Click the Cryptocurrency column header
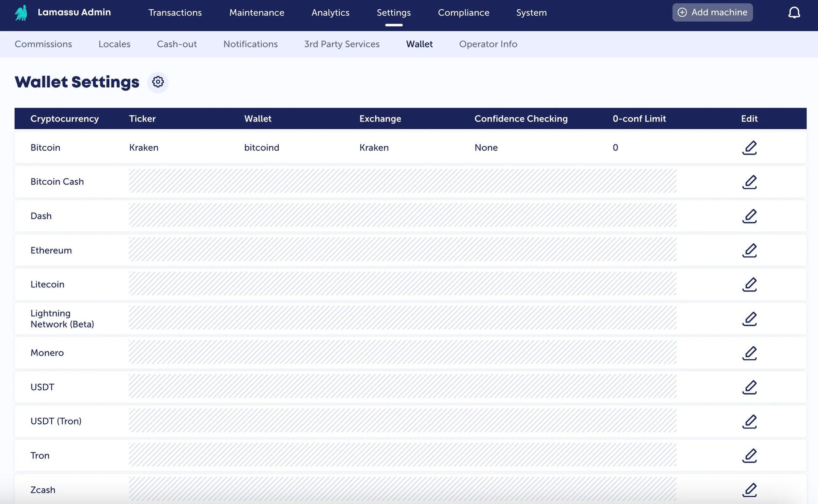The width and height of the screenshot is (818, 504). [64, 119]
